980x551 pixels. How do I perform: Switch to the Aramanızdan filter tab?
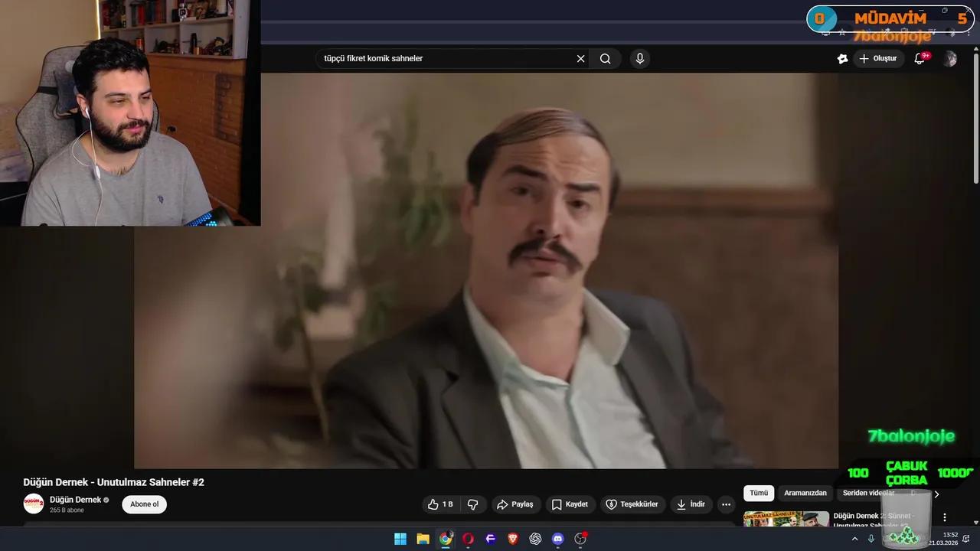pyautogui.click(x=805, y=493)
